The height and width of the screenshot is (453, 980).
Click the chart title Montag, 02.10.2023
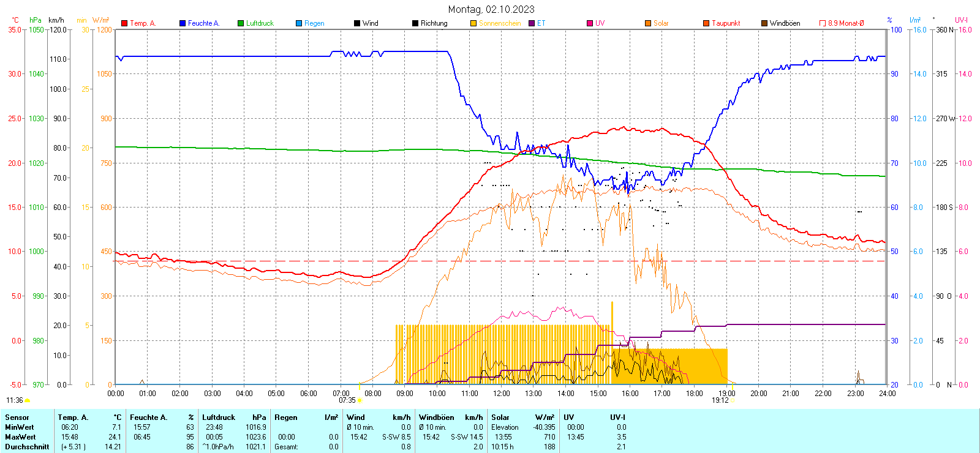pos(491,9)
